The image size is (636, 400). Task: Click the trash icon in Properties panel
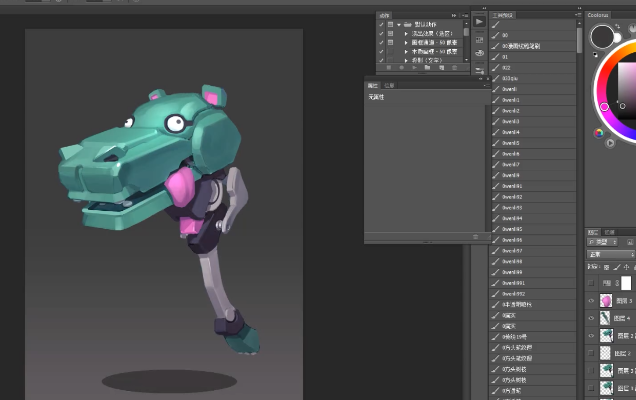[x=474, y=237]
